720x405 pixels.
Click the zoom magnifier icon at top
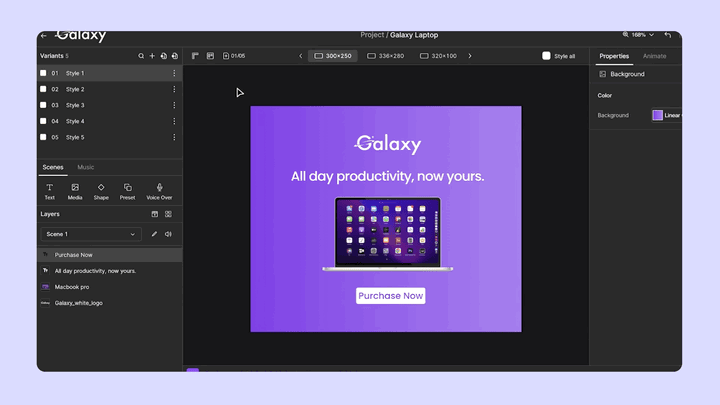coord(625,34)
